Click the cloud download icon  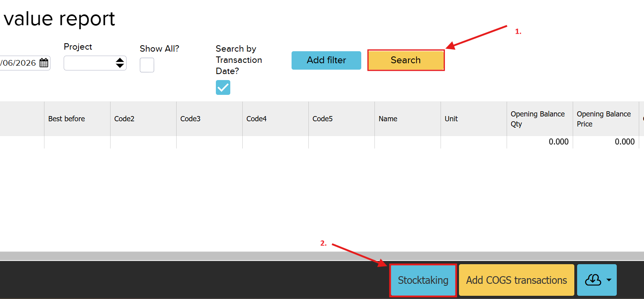[593, 280]
